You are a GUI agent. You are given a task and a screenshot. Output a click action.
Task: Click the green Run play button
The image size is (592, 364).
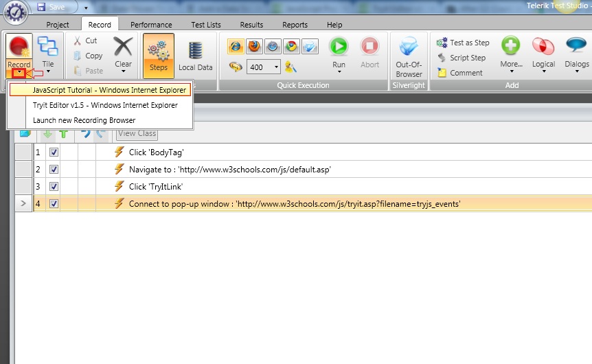[339, 47]
